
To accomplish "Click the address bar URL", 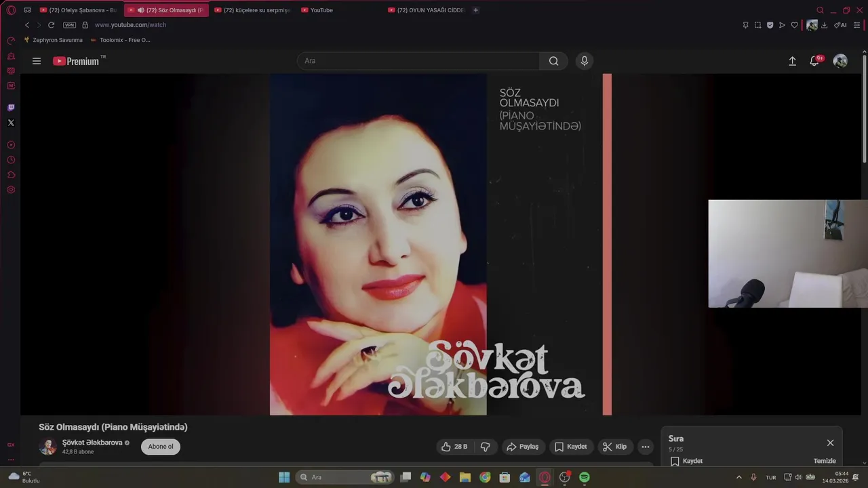I will [130, 25].
